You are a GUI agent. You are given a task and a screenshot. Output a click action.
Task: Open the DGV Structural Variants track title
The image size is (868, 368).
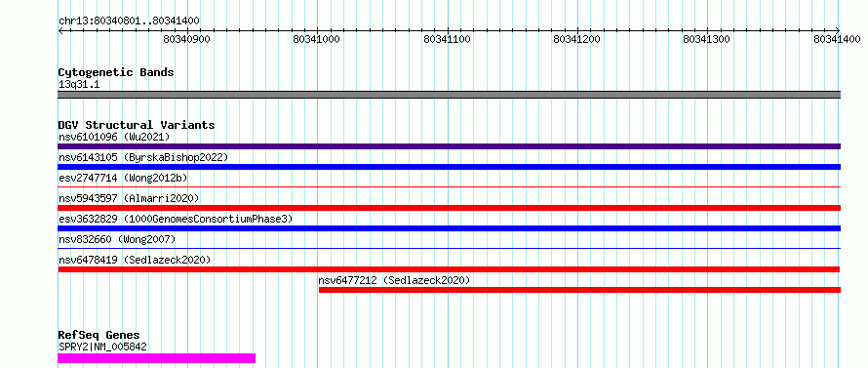point(137,125)
